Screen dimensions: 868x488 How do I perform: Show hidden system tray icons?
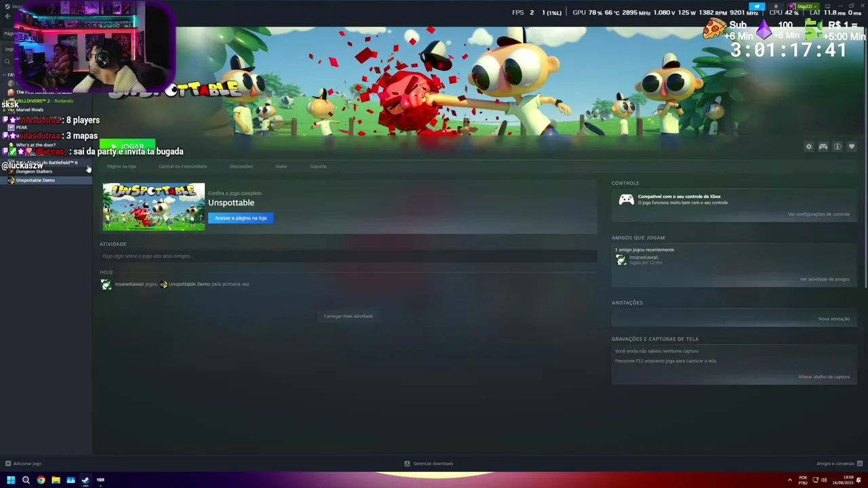tap(789, 480)
